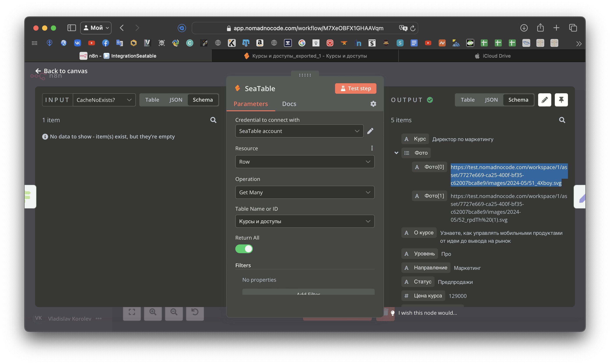Open the Operation Get Many dropdown
The height and width of the screenshot is (364, 610).
point(305,192)
